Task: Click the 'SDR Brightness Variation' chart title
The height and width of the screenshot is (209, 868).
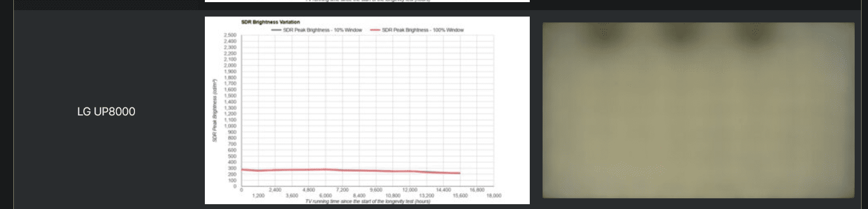Action: 270,22
